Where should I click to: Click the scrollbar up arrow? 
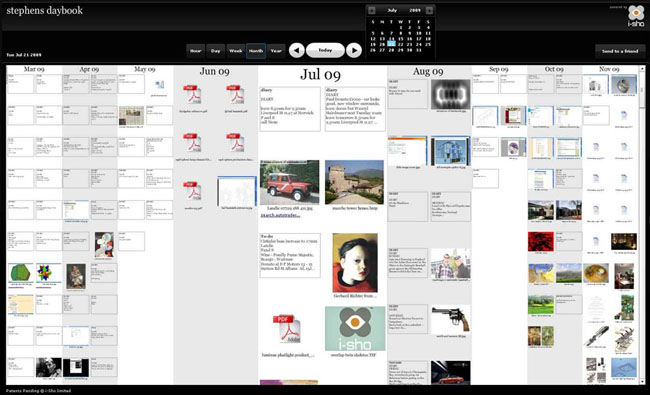click(x=642, y=68)
